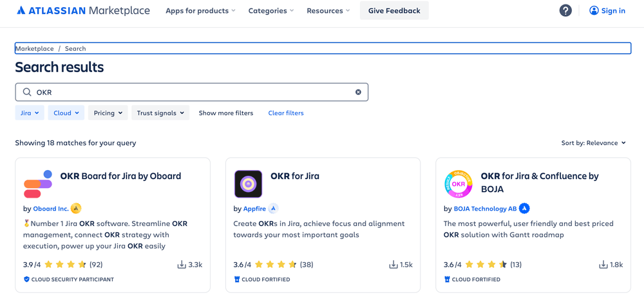Open the BOJA Technology AB vendor link
Image resolution: width=644 pixels, height=302 pixels.
tap(485, 209)
